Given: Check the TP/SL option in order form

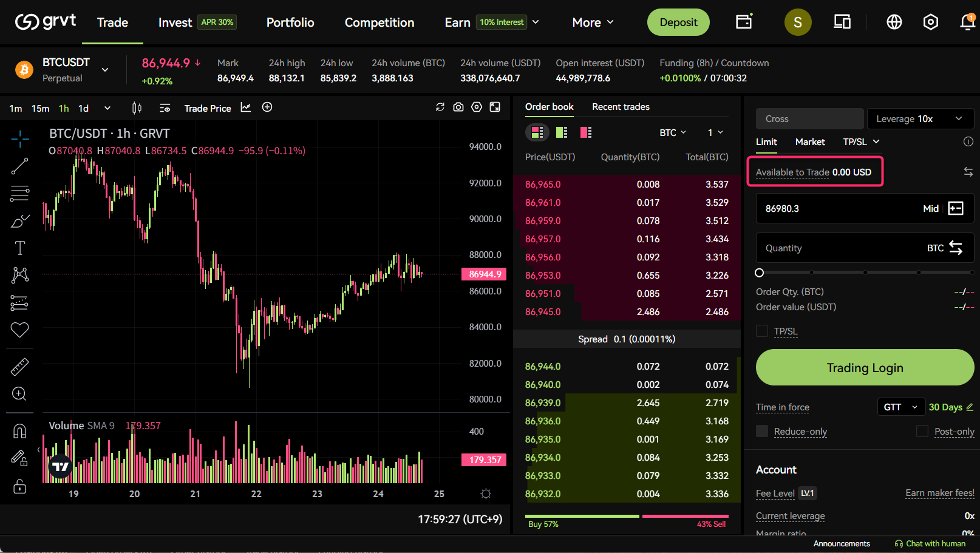Looking at the screenshot, I should click(x=762, y=331).
